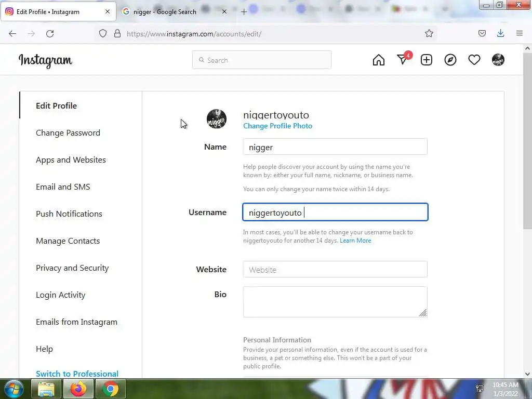The image size is (532, 399).
Task: Open Explore compass icon
Action: pyautogui.click(x=450, y=60)
